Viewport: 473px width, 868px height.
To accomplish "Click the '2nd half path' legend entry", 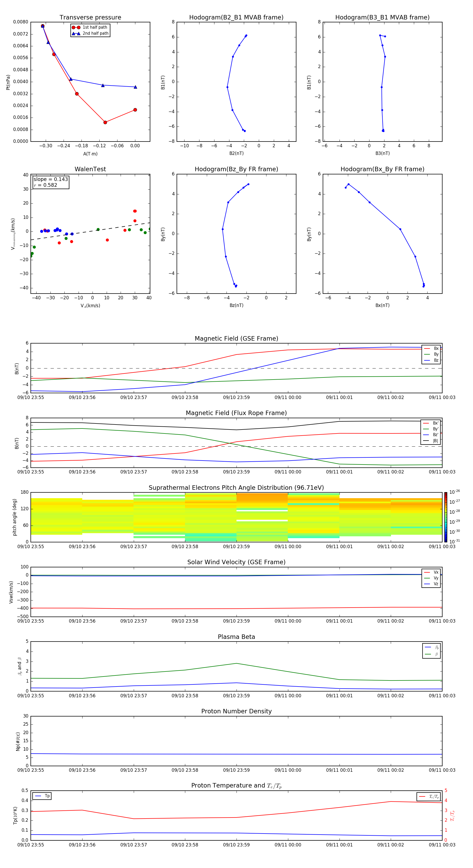I will point(90,33).
